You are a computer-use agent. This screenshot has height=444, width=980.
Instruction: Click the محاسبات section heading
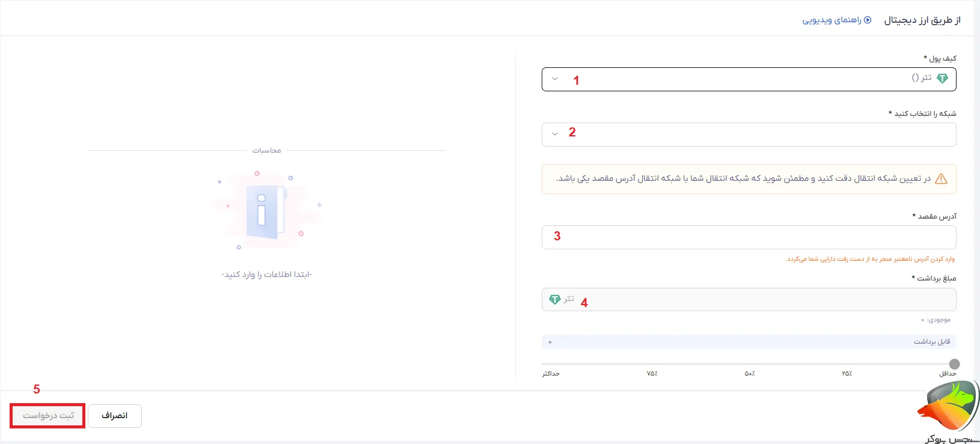[x=267, y=150]
